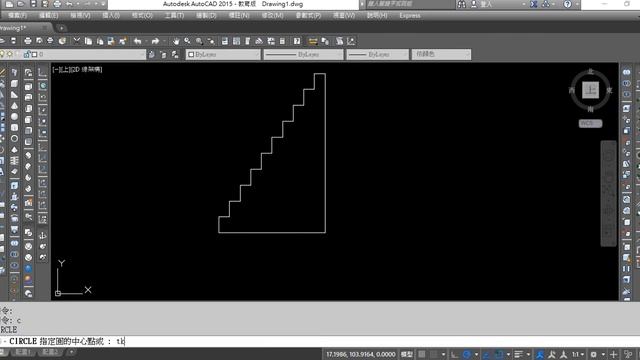The width and height of the screenshot is (640, 360).
Task: Click the Help question mark toolbar icon
Action: point(297,41)
